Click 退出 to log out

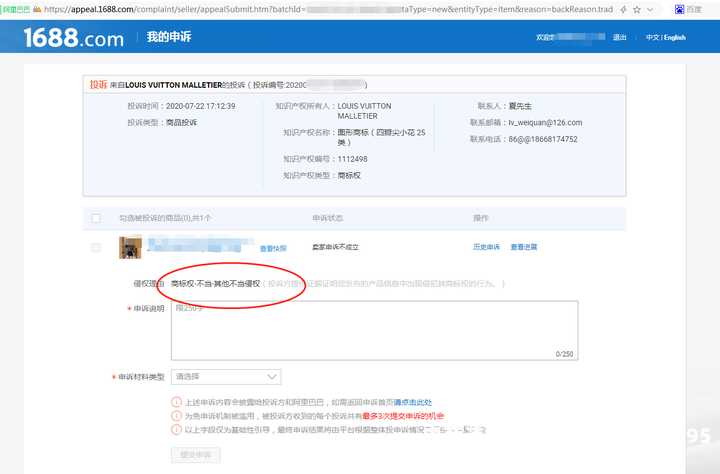(619, 37)
